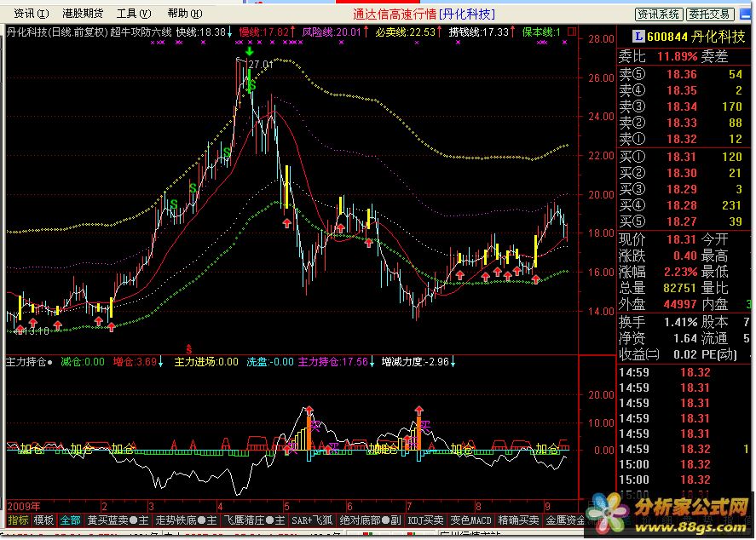Click the 换手 1.41% value
The width and height of the screenshot is (756, 540).
(680, 322)
